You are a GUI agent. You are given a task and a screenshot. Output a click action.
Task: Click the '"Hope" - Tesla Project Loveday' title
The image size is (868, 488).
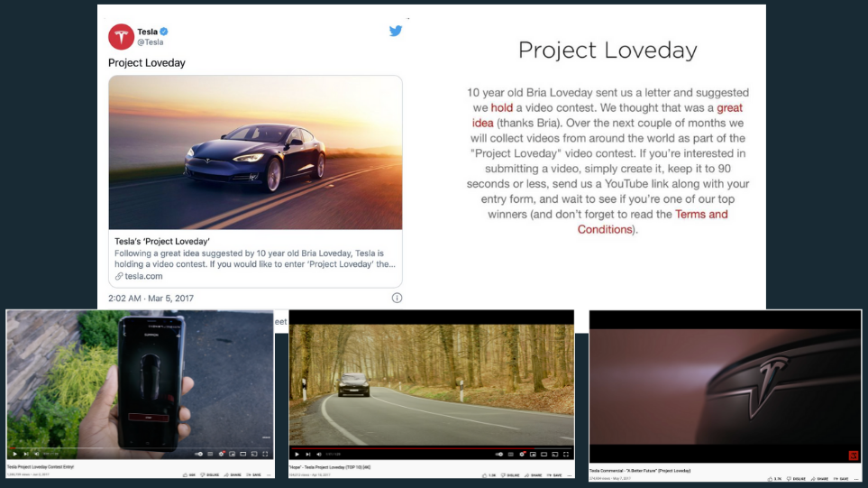point(330,467)
